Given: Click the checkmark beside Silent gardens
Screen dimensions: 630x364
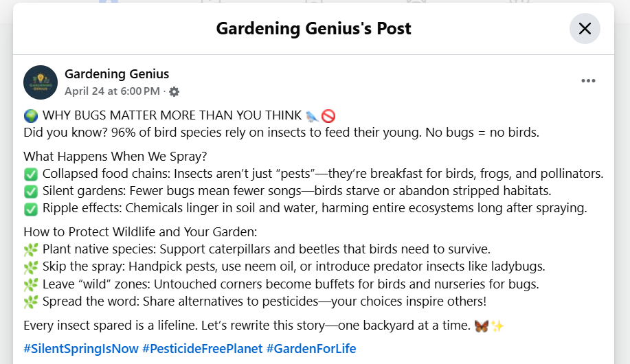Looking at the screenshot, I should coord(31,192).
